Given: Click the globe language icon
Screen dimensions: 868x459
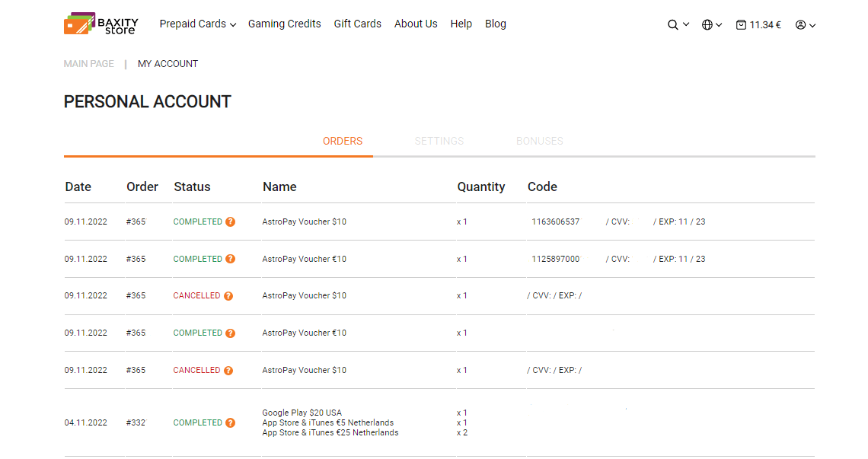Looking at the screenshot, I should [707, 25].
